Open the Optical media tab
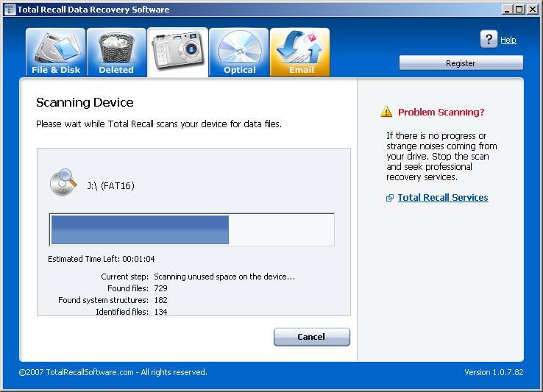 239,52
